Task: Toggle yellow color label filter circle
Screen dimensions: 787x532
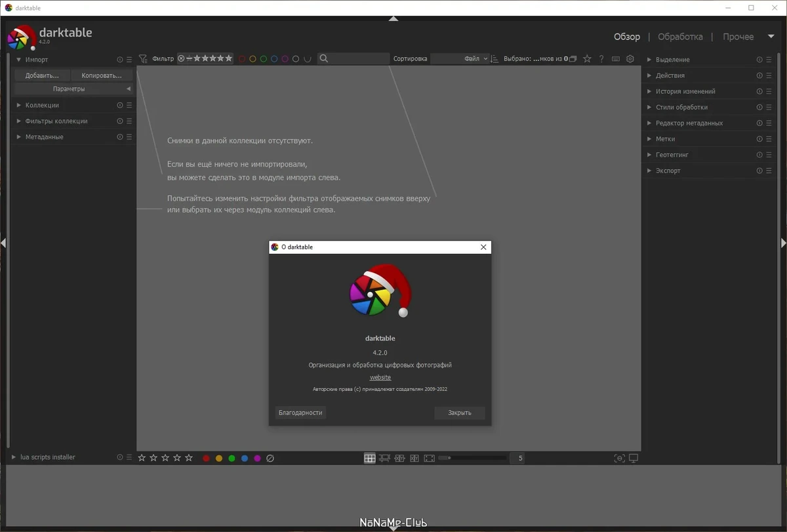Action: pyautogui.click(x=252, y=59)
